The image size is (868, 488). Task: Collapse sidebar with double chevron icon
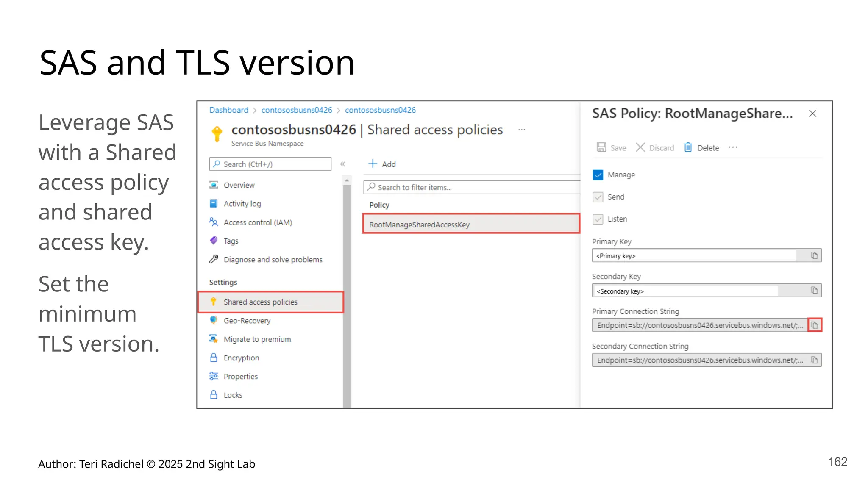coord(342,164)
